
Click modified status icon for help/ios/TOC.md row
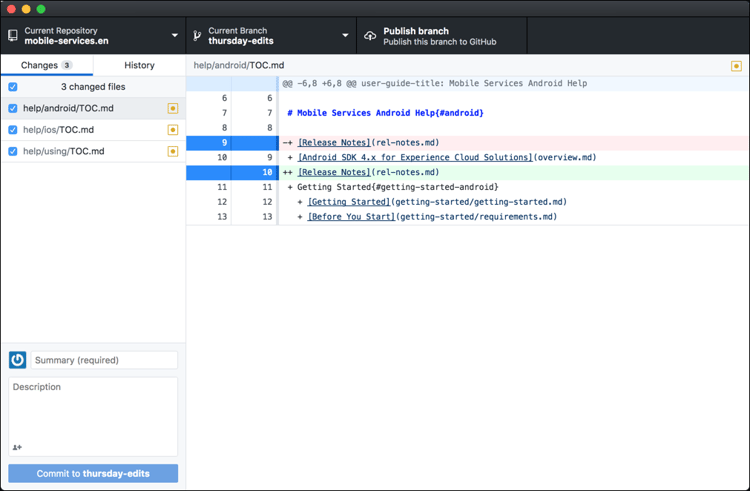(x=173, y=130)
